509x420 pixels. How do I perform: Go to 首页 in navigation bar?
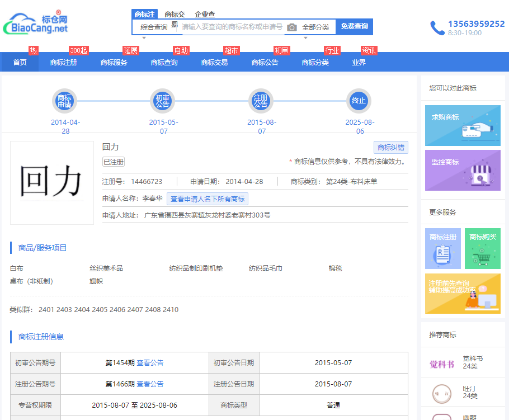(20, 62)
